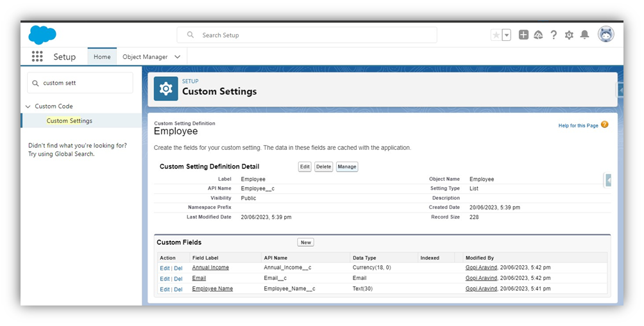
Task: Select the Record Size value 228
Action: 474,217
